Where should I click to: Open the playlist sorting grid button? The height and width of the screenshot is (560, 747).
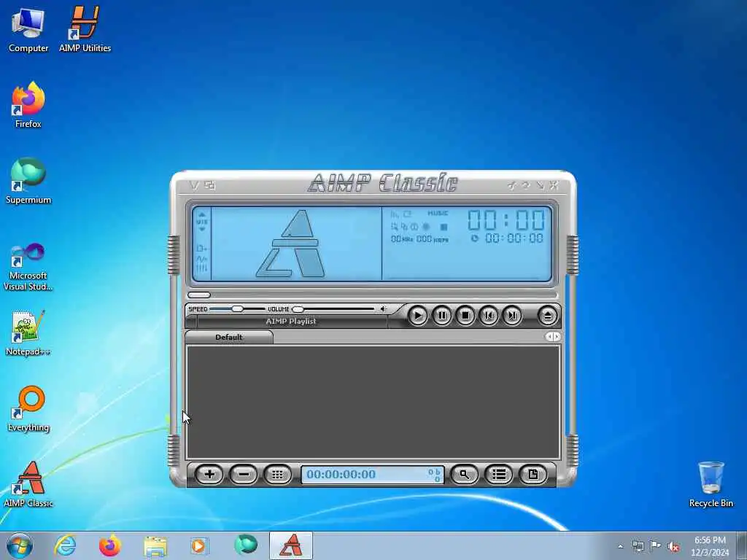(278, 474)
